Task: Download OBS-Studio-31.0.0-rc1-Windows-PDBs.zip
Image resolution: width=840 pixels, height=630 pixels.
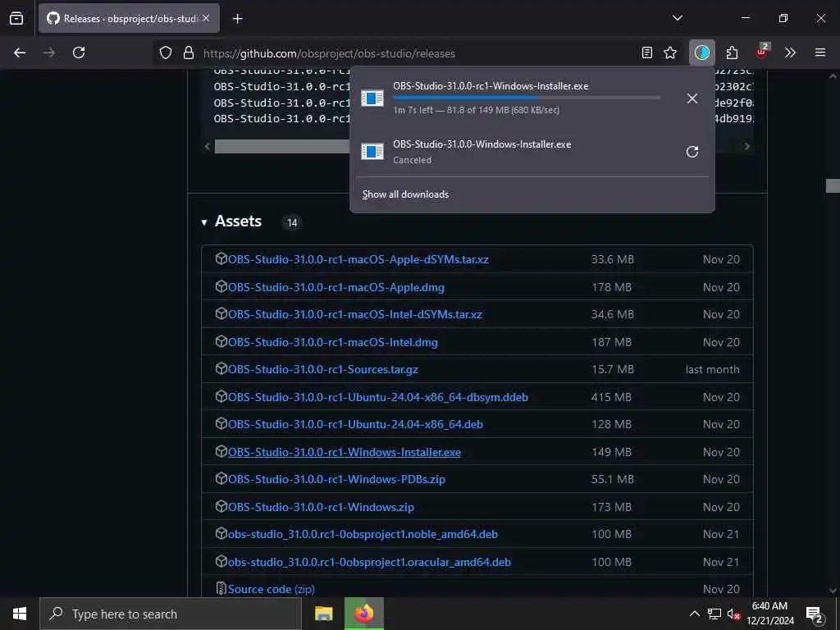Action: tap(336, 479)
